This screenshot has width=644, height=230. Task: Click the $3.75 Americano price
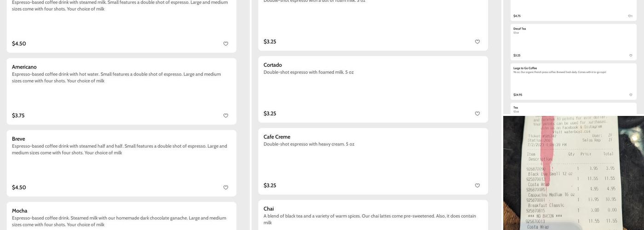click(x=18, y=115)
